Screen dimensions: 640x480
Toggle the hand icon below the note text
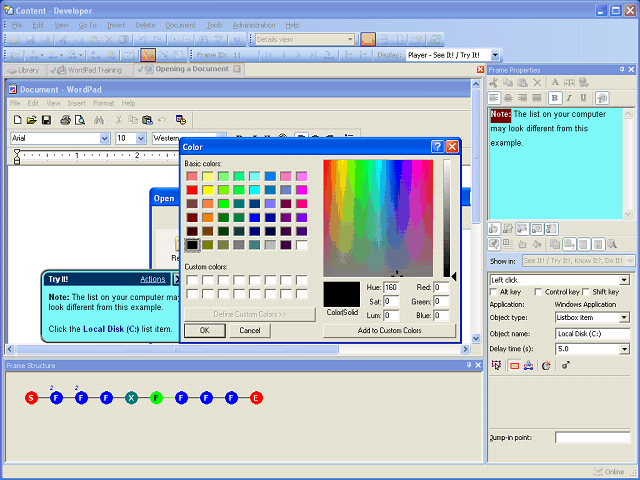pyautogui.click(x=494, y=229)
